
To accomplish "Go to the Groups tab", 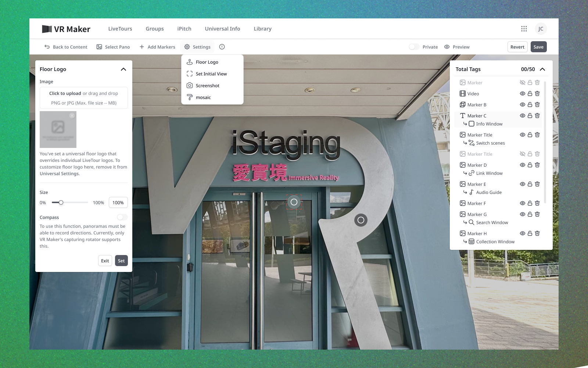I will [x=155, y=29].
